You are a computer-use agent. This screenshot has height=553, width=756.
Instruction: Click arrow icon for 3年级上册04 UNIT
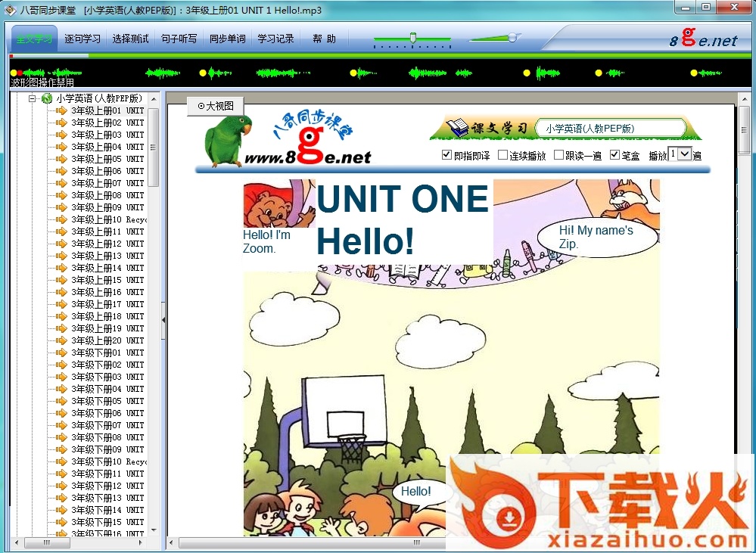61,147
